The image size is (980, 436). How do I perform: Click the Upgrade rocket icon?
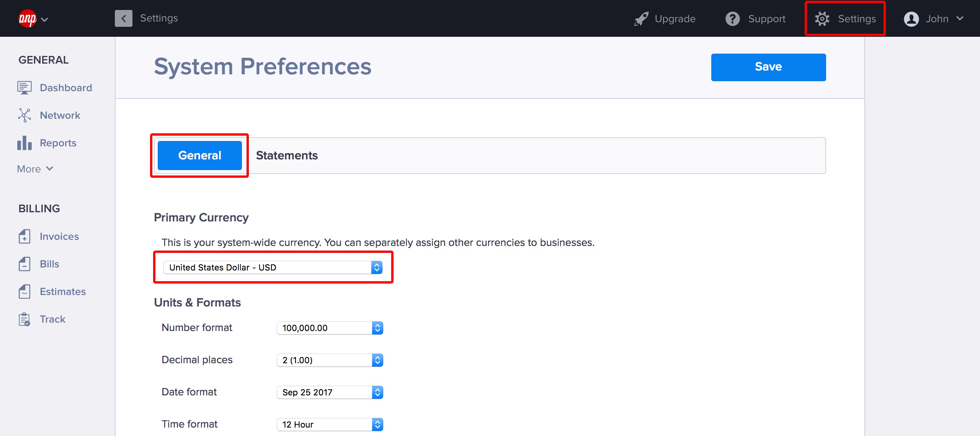point(641,19)
